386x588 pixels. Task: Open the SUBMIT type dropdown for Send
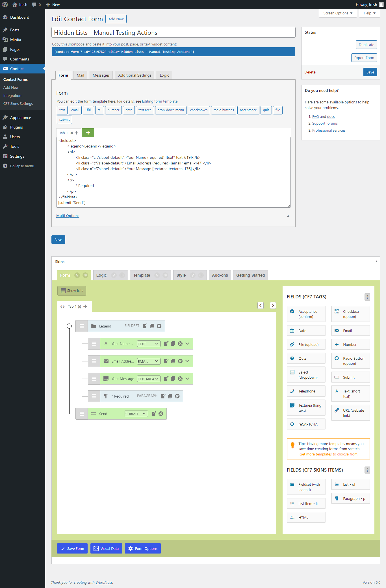[136, 414]
